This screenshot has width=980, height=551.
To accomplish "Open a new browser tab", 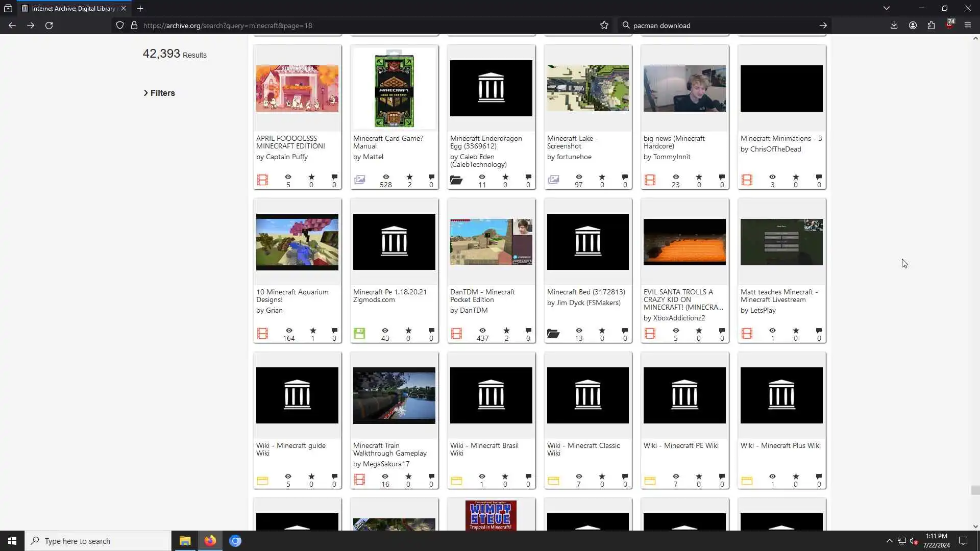I will 140,8.
